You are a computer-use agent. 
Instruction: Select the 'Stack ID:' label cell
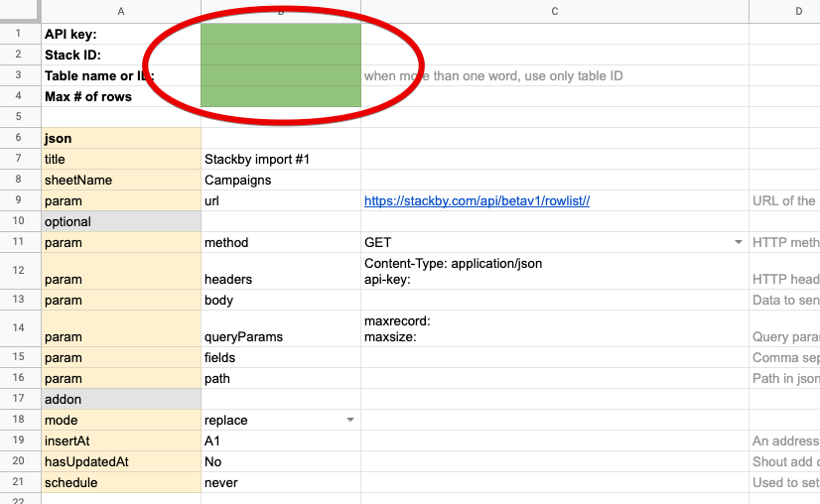(121, 55)
